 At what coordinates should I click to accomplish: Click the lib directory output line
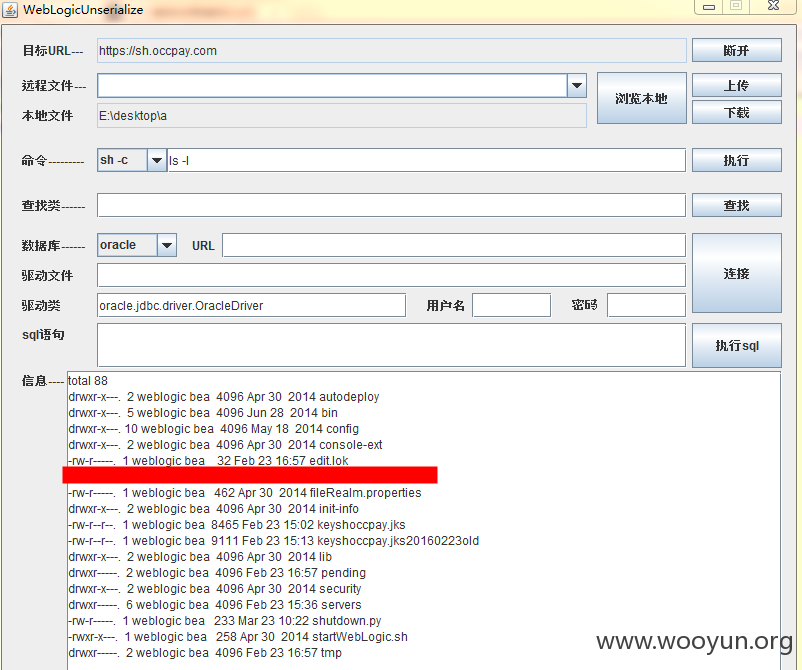tap(200, 556)
